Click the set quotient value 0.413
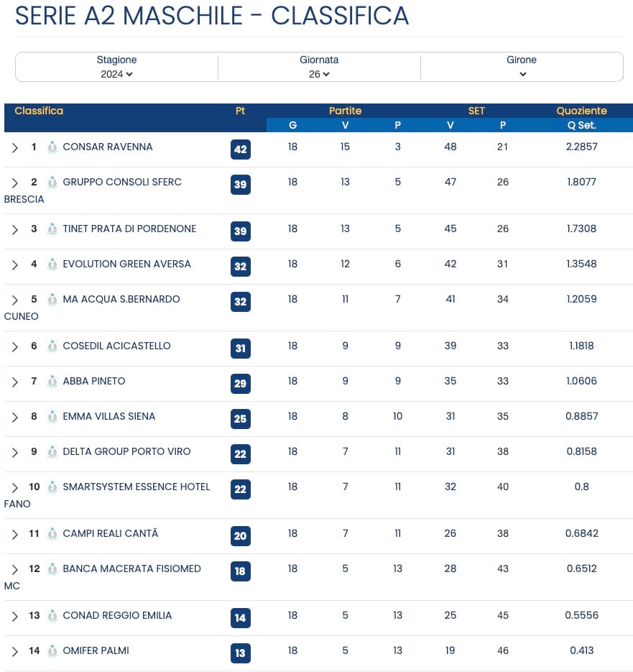 click(581, 650)
